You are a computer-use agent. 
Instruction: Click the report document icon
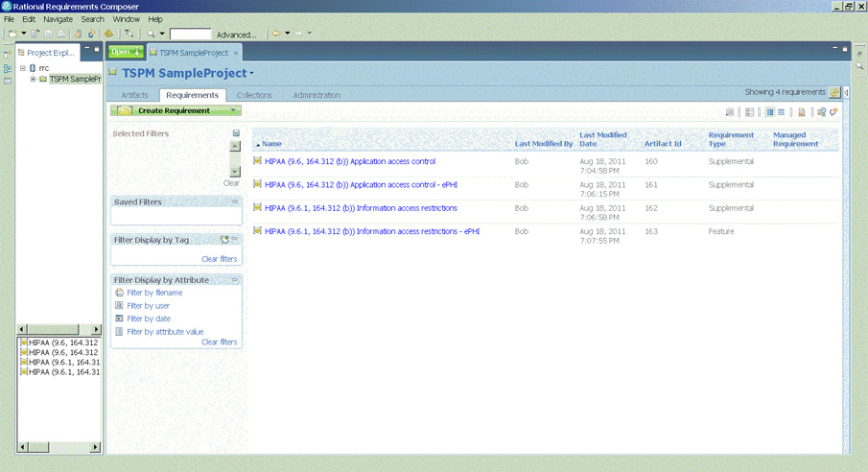(x=801, y=112)
